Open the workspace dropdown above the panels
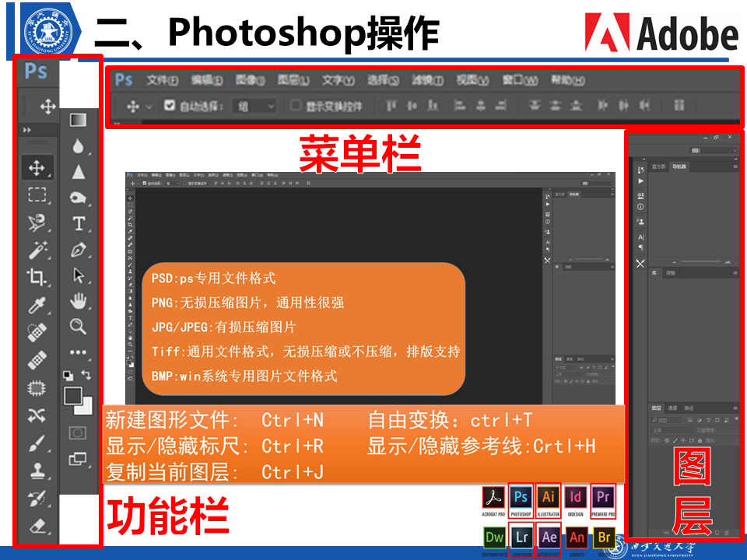The width and height of the screenshot is (747, 560). pyautogui.click(x=712, y=150)
